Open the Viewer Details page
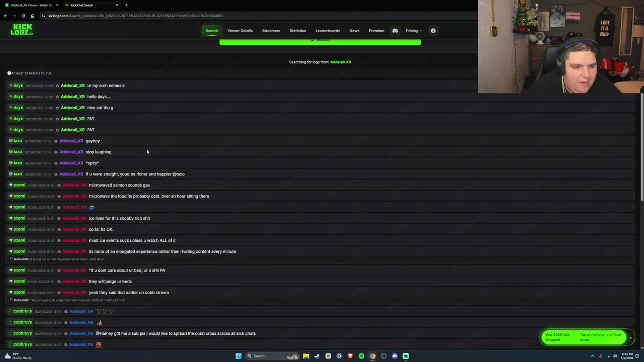Image resolution: width=644 pixels, height=362 pixels. [240, 31]
